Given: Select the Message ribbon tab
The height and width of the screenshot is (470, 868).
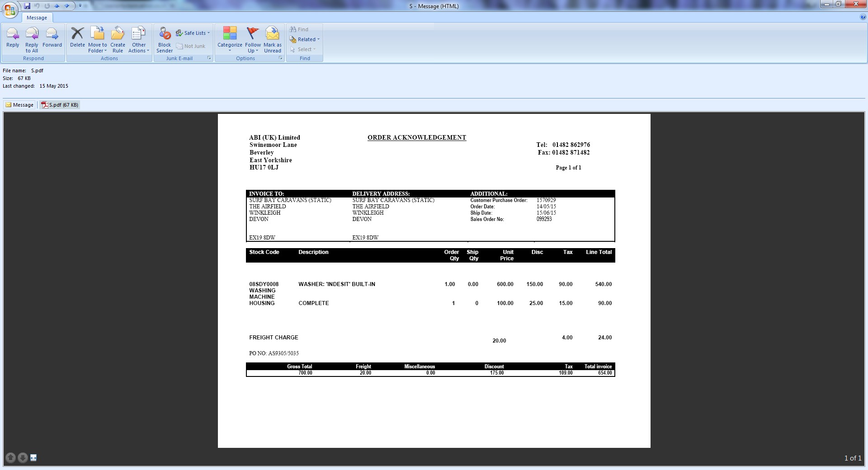Looking at the screenshot, I should (37, 18).
